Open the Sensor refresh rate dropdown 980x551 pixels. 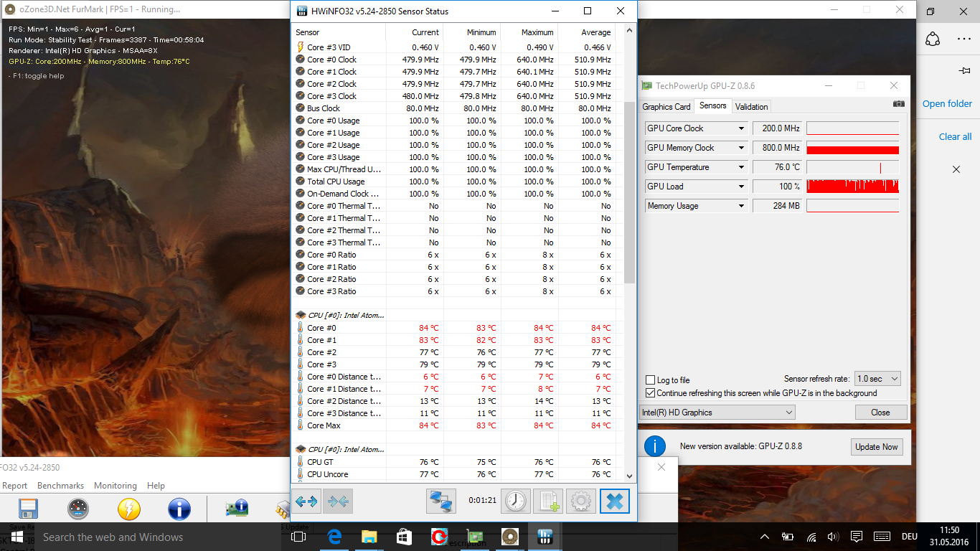(877, 379)
